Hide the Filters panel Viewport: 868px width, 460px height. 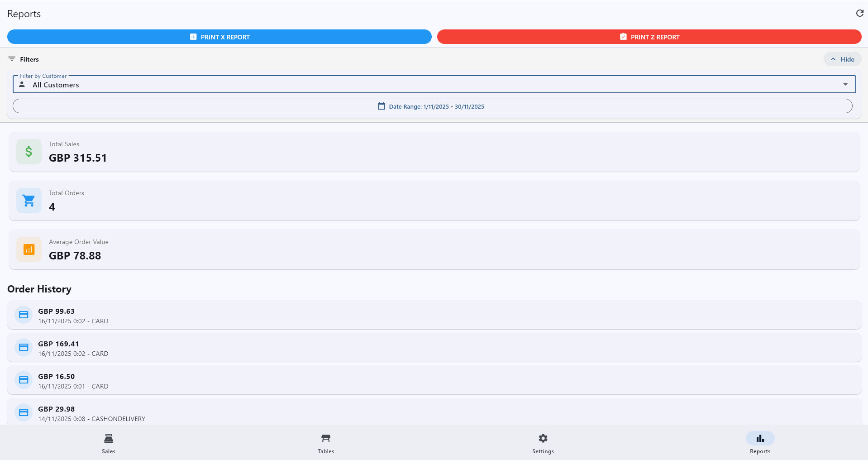[x=842, y=59]
